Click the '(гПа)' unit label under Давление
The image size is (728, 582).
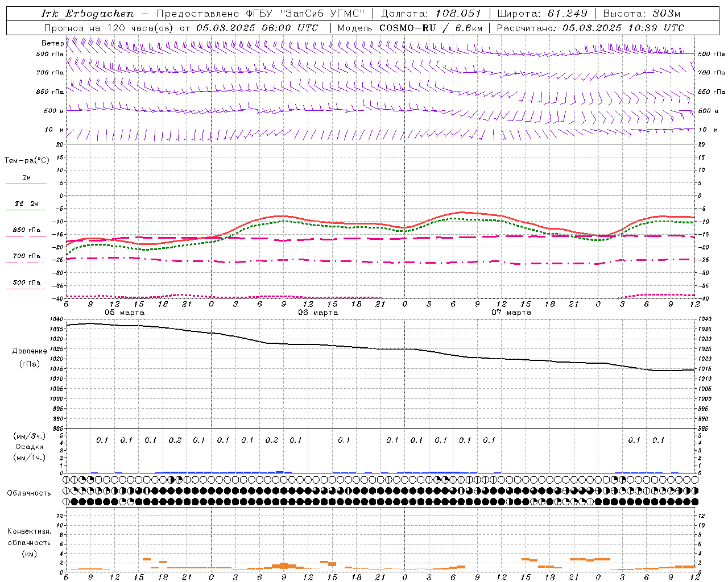point(30,364)
